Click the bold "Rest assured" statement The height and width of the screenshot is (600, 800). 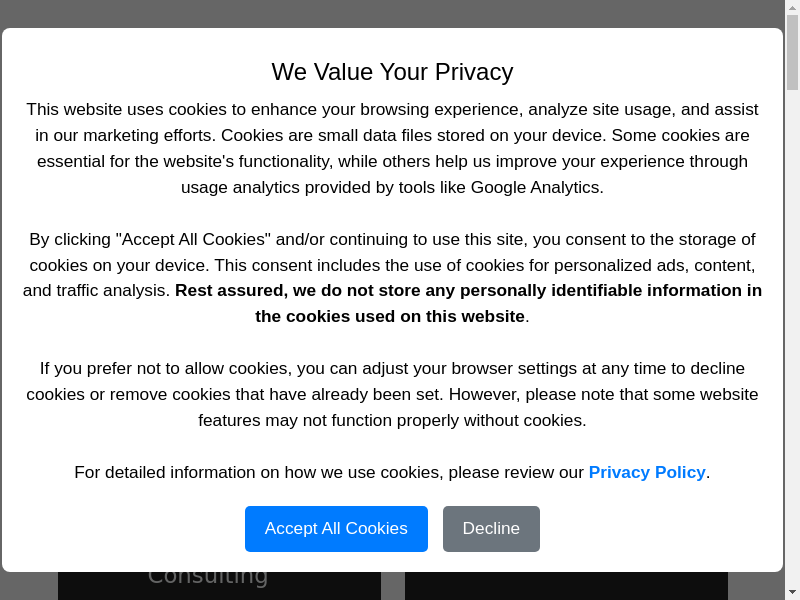468,291
